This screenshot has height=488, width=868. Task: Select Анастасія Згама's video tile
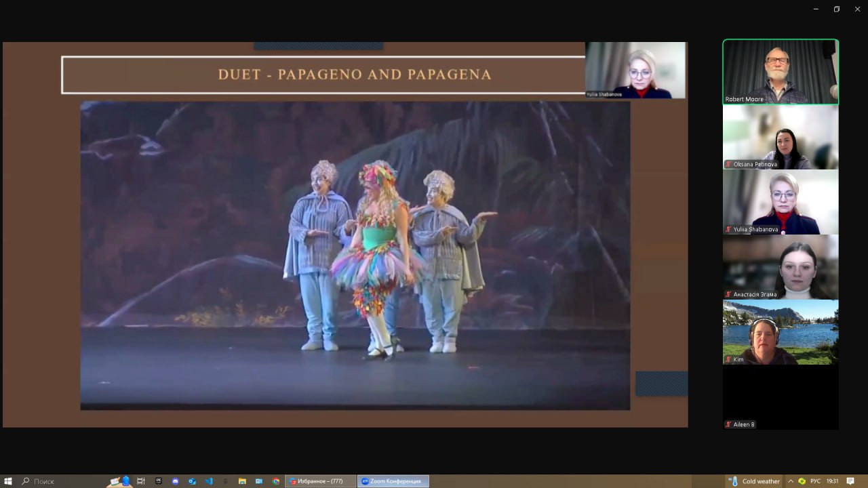click(x=781, y=267)
